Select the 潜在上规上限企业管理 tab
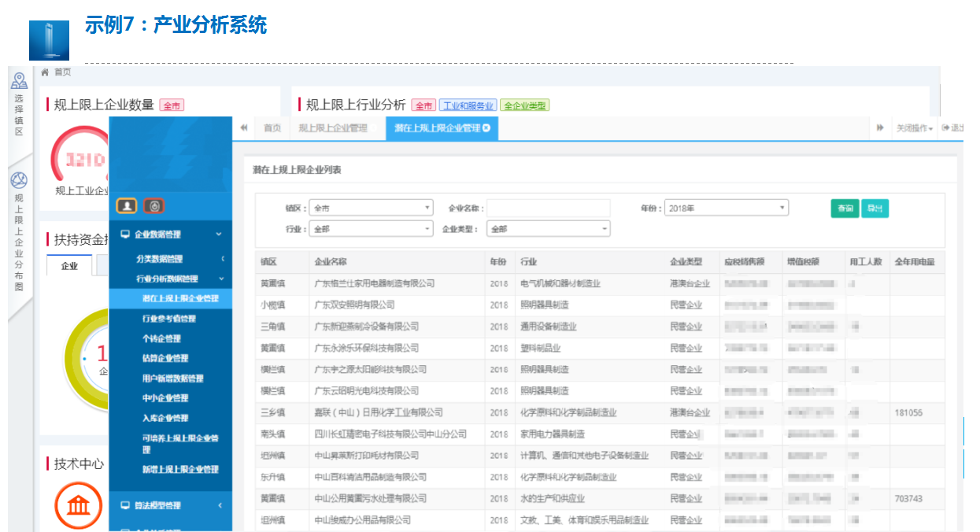This screenshot has height=532, width=980. 442,128
